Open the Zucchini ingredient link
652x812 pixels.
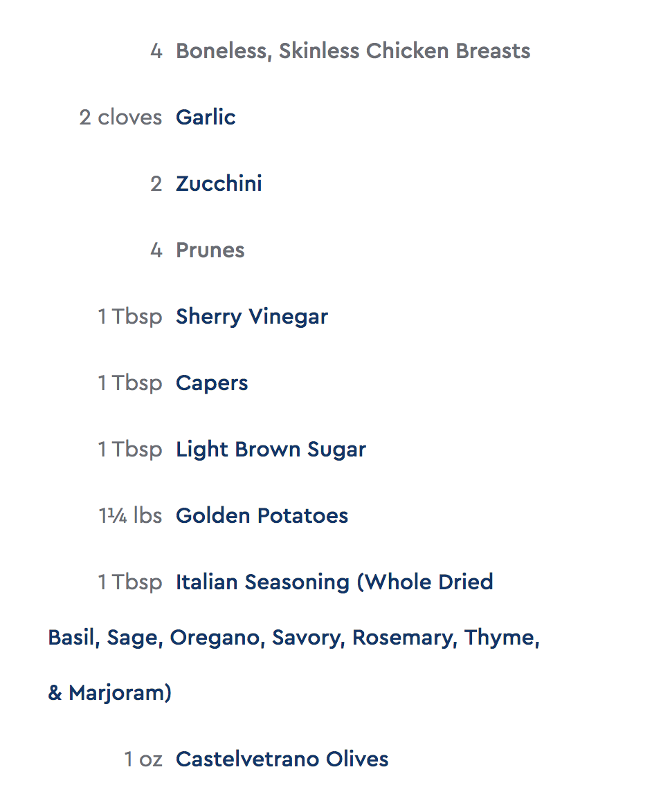(x=219, y=184)
